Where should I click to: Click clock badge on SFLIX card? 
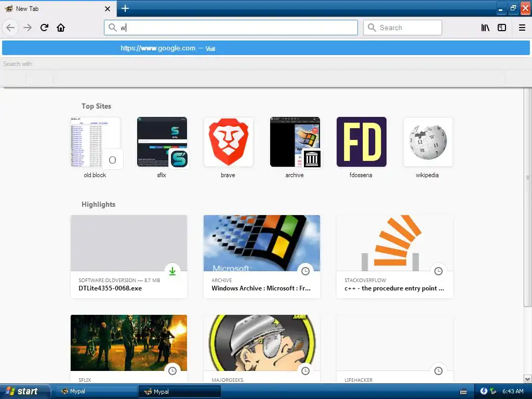click(172, 370)
